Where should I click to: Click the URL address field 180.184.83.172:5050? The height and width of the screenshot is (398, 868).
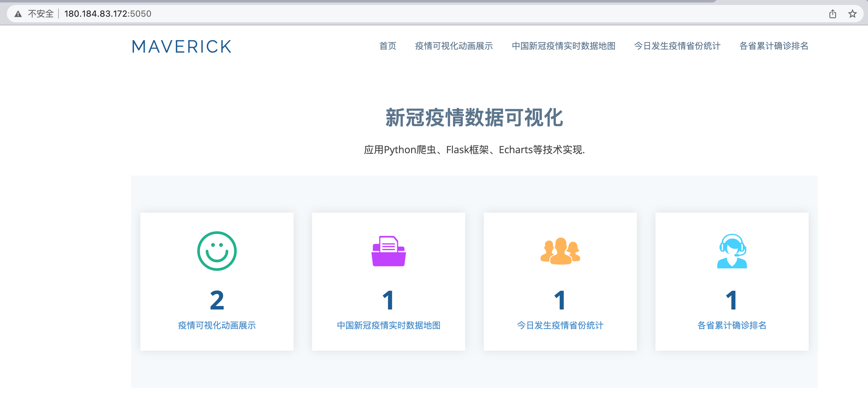click(108, 14)
